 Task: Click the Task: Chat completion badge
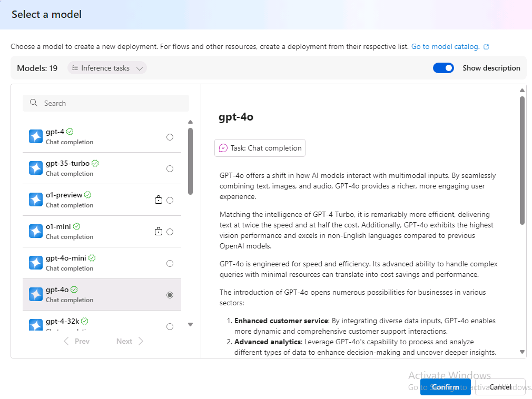tap(260, 148)
